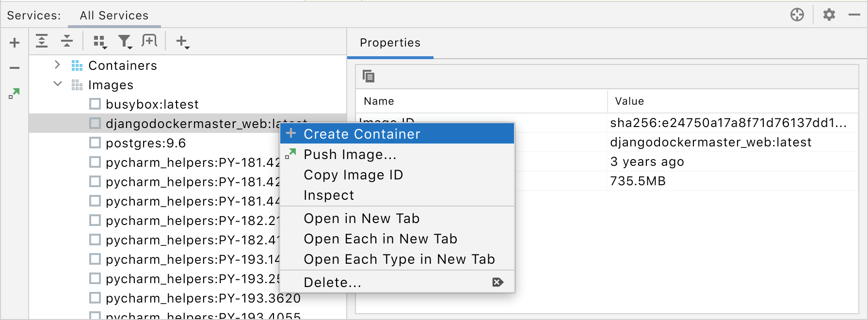Viewport: 868px width, 320px height.
Task: Click the copy properties icon
Action: coord(370,77)
